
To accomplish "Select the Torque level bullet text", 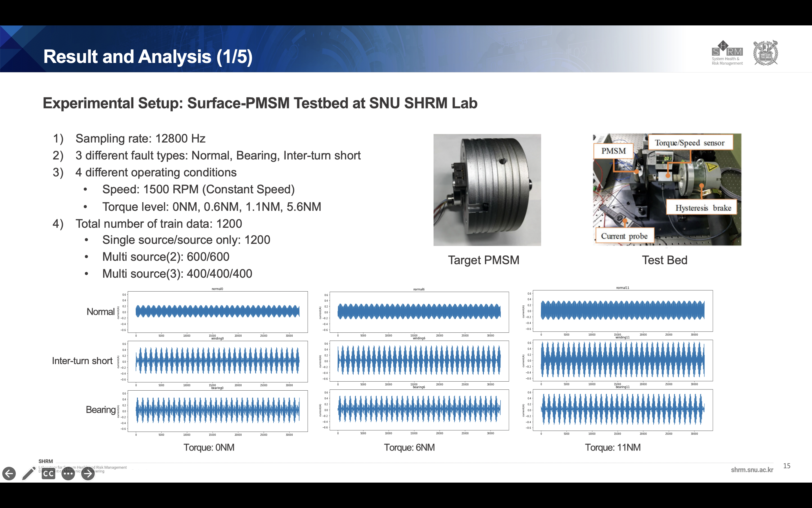I will [212, 207].
